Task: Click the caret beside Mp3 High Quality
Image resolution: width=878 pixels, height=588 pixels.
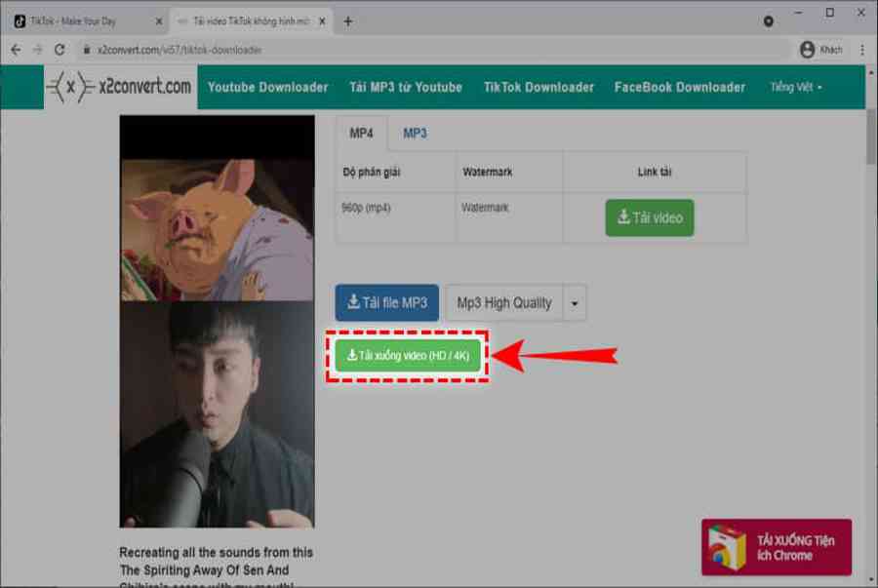Action: [575, 303]
